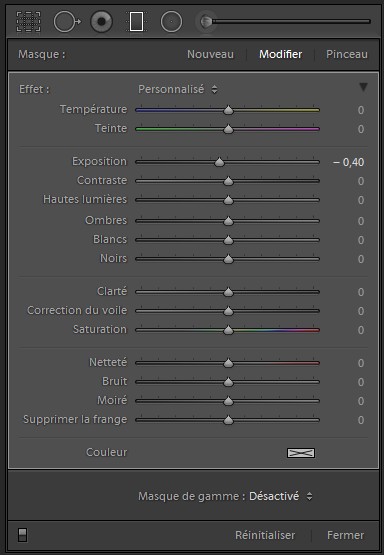Open the Effet preset dropdown Personnalisé
The width and height of the screenshot is (384, 555).
[178, 89]
